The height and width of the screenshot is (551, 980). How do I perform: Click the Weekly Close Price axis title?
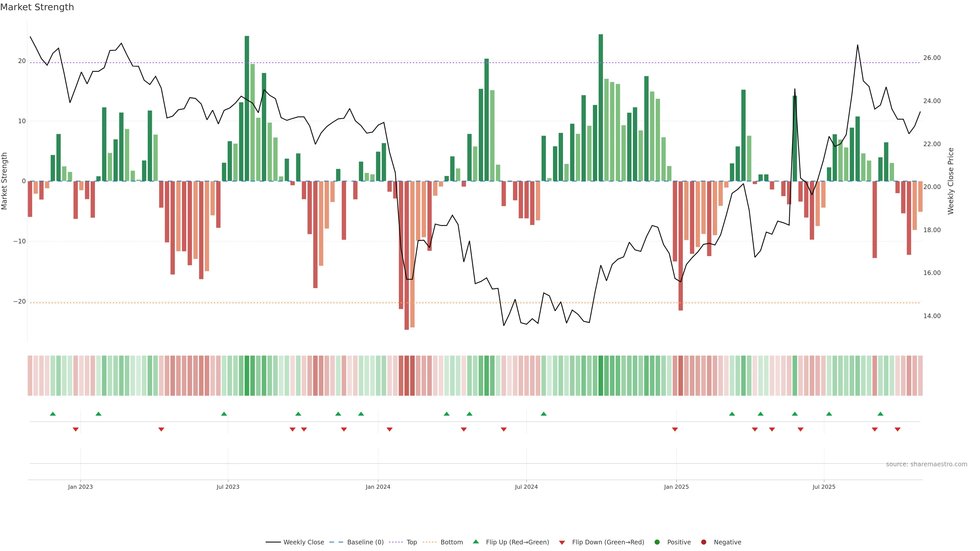point(951,181)
